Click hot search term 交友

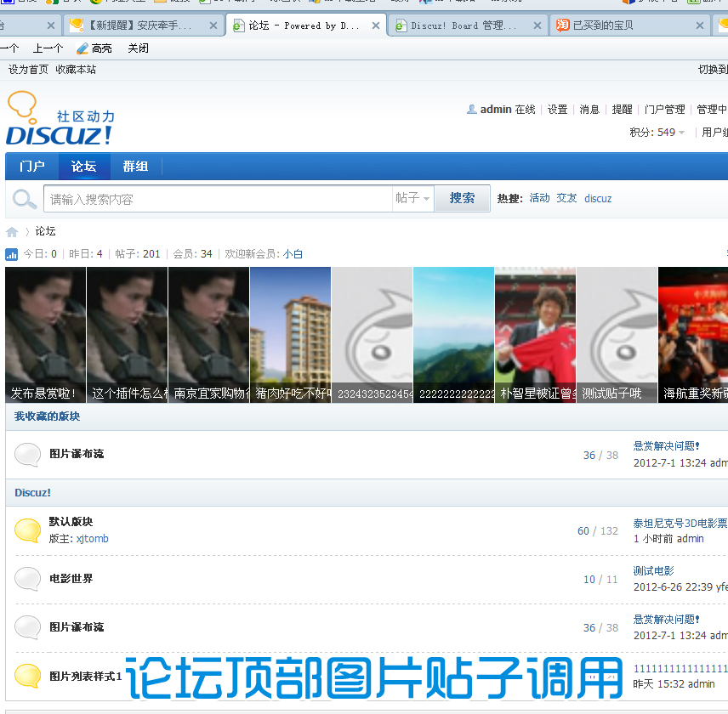567,199
